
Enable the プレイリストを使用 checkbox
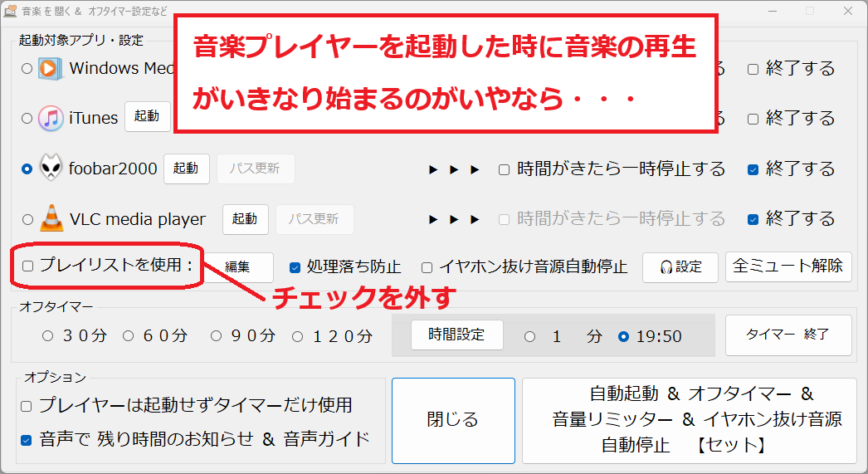click(27, 266)
